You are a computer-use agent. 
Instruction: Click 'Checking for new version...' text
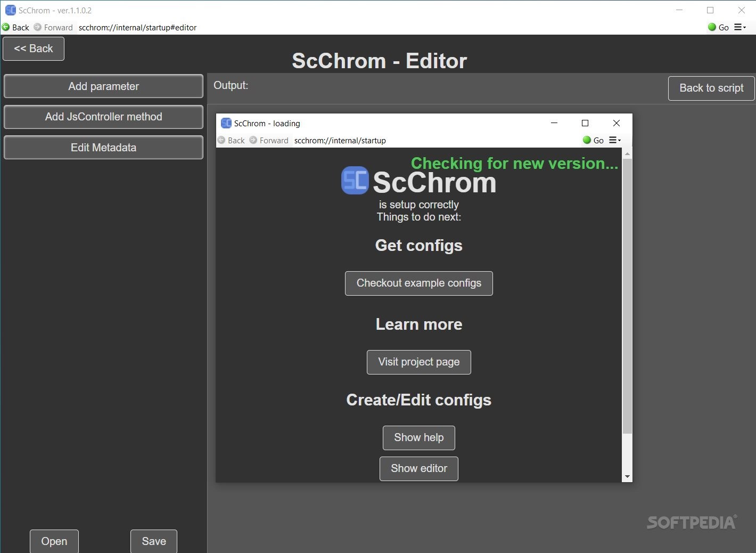515,164
